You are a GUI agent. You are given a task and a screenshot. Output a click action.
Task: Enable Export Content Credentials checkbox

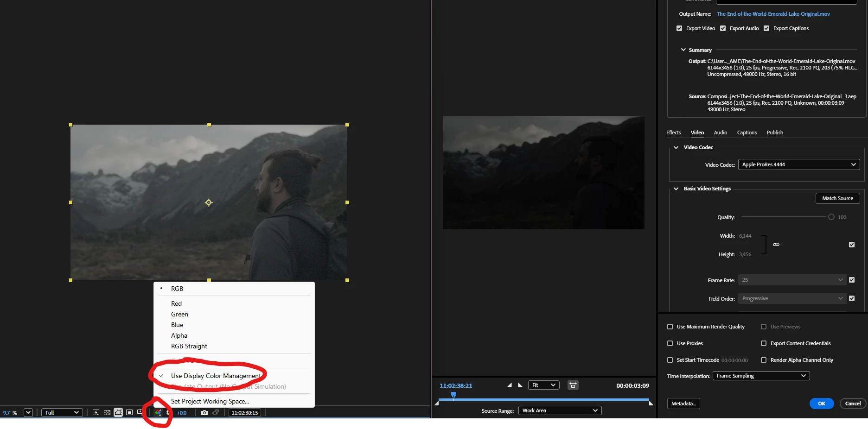764,343
